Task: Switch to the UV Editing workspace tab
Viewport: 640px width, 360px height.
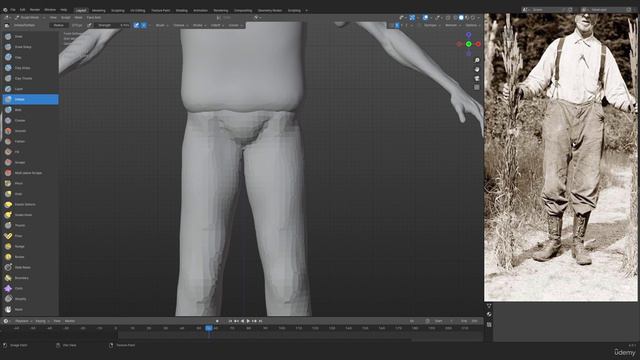Action: pos(138,10)
